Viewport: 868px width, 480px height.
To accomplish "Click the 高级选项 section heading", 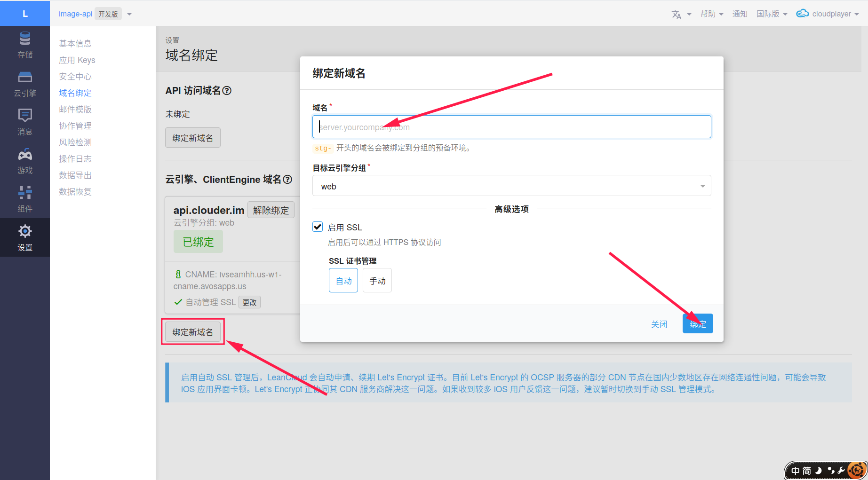I will click(511, 209).
